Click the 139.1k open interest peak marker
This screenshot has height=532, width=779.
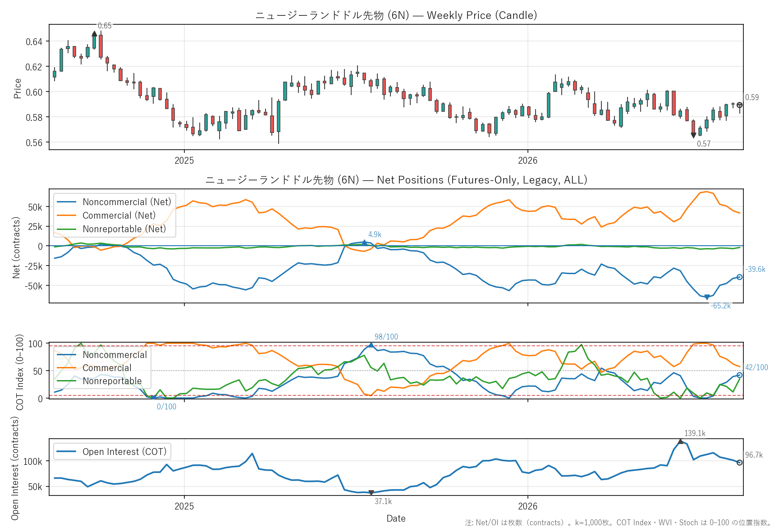click(x=681, y=441)
